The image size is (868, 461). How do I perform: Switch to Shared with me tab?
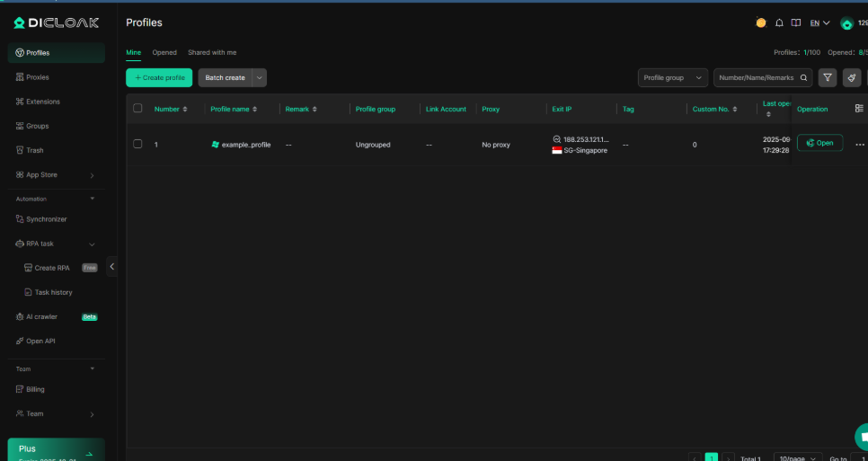click(x=212, y=53)
